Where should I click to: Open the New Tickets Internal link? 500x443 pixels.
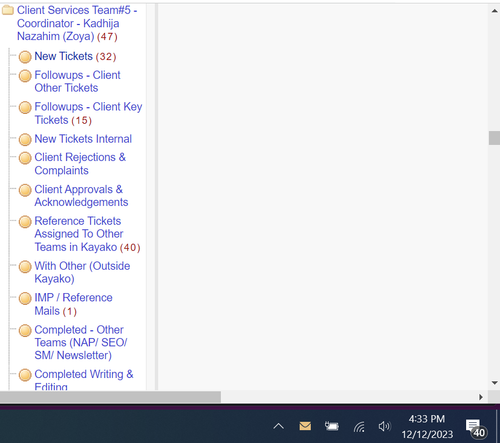(83, 139)
